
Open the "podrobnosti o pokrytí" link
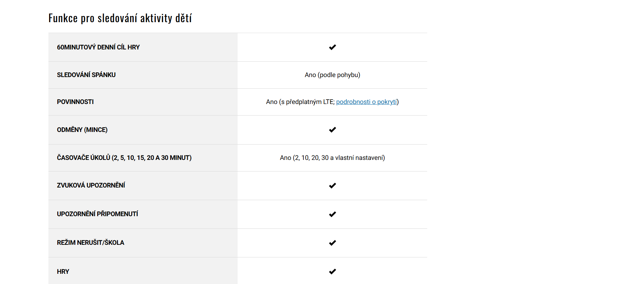(366, 102)
